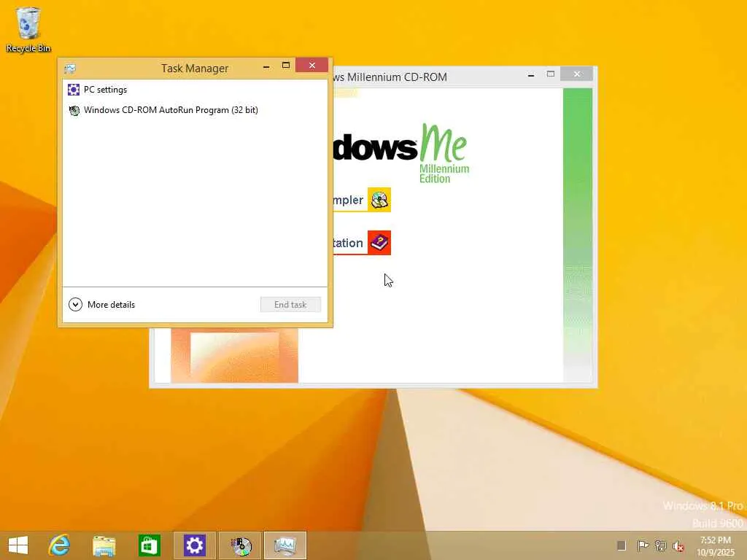This screenshot has width=747, height=560.
Task: Open the touch keyboard tray icon
Action: click(x=622, y=545)
